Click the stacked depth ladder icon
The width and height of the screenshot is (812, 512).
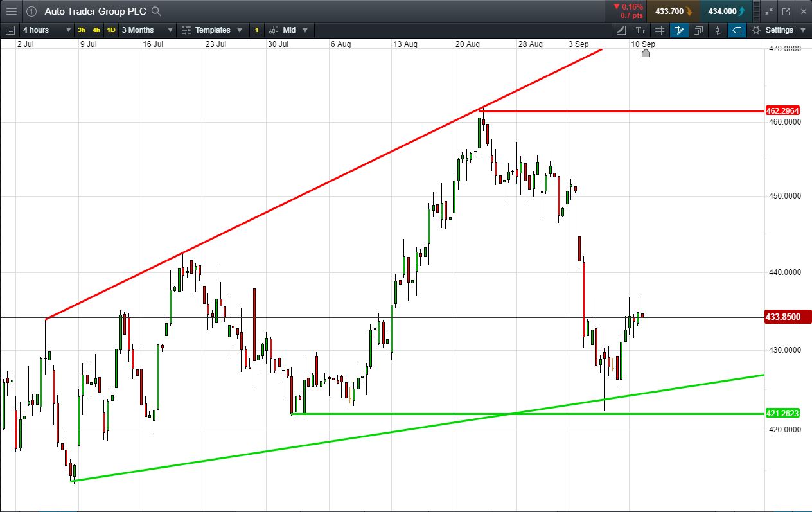point(755,11)
